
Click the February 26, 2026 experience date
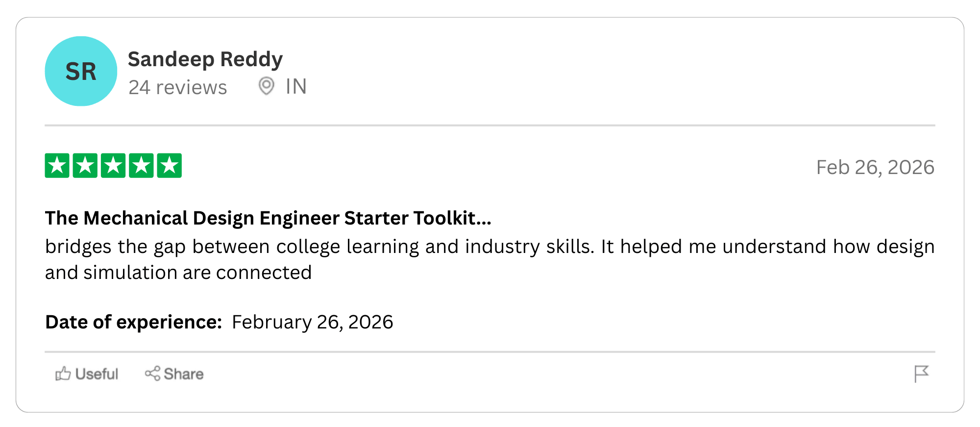click(x=312, y=322)
